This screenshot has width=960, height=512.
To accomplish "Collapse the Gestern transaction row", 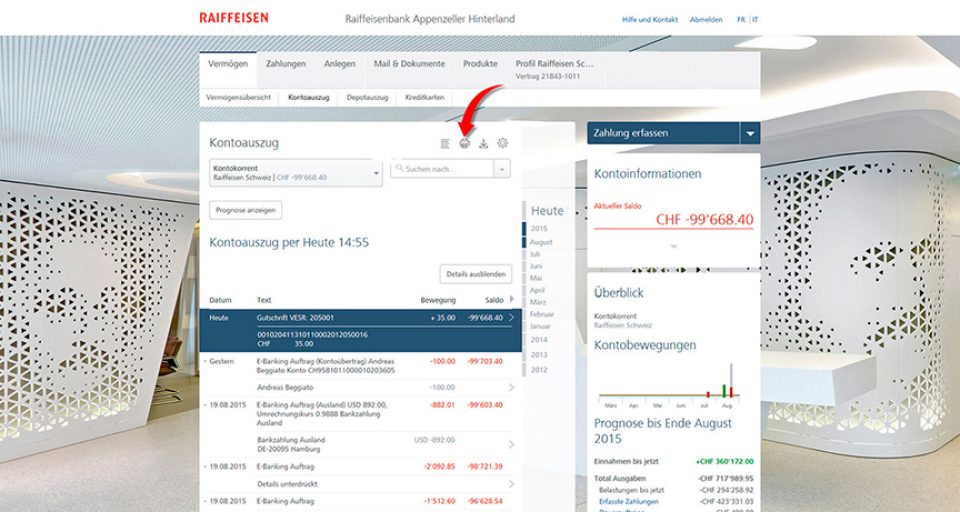I will click(x=205, y=360).
